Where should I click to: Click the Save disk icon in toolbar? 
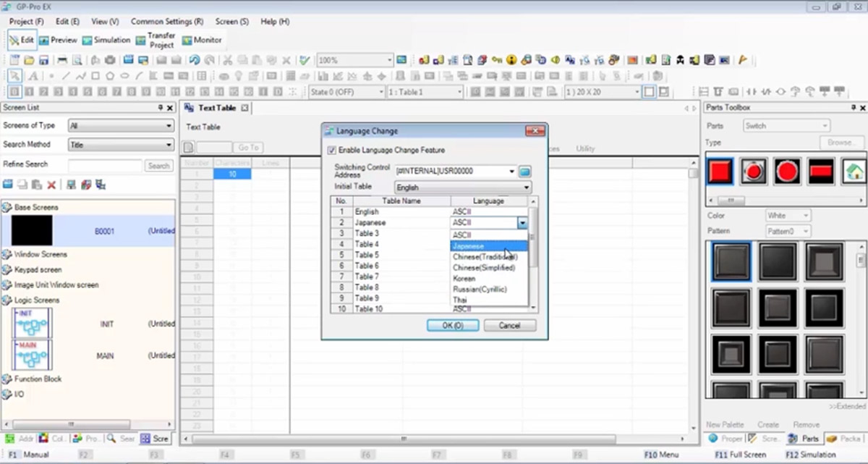(44, 60)
